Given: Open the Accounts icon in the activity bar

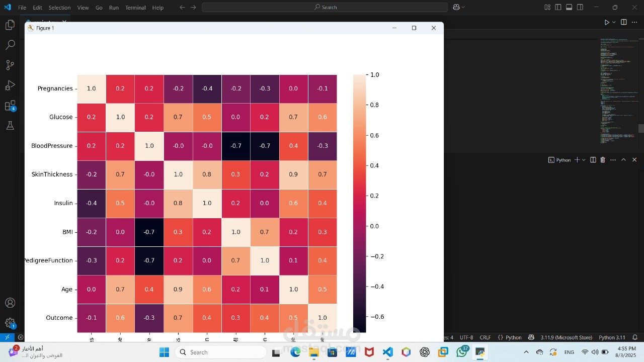Looking at the screenshot, I should pyautogui.click(x=10, y=303).
